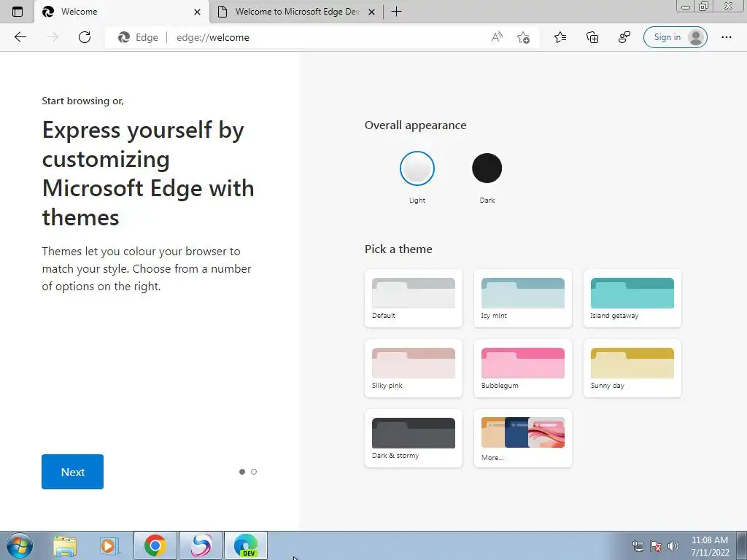Open a new tab with plus icon

(x=396, y=12)
